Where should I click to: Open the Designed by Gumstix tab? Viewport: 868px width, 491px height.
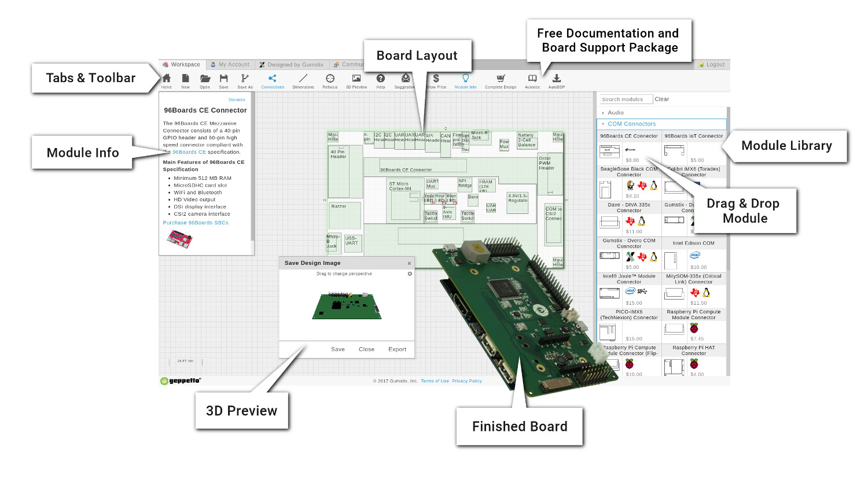[x=292, y=65]
